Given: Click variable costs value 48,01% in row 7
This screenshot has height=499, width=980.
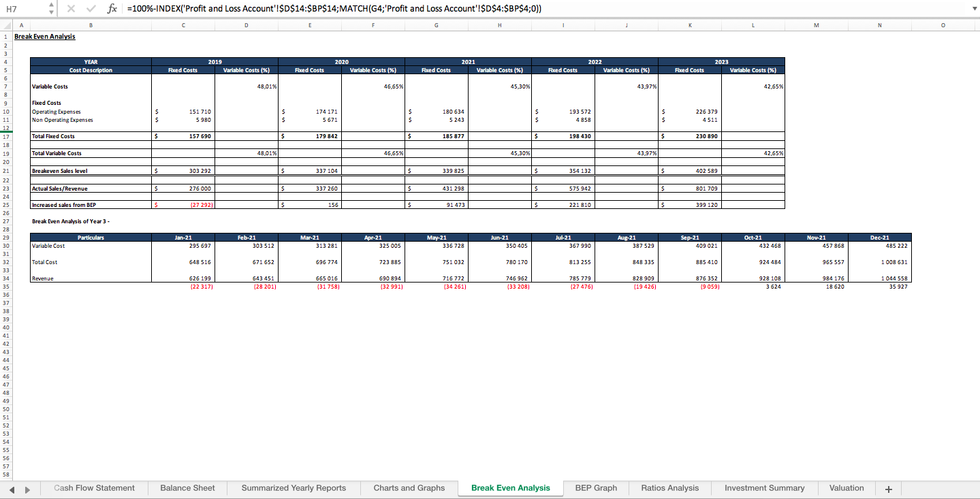Looking at the screenshot, I should tap(246, 86).
